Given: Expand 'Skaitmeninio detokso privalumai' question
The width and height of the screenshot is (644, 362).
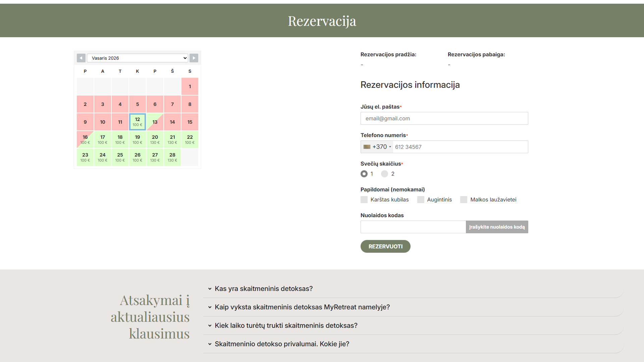Looking at the screenshot, I should tap(282, 344).
